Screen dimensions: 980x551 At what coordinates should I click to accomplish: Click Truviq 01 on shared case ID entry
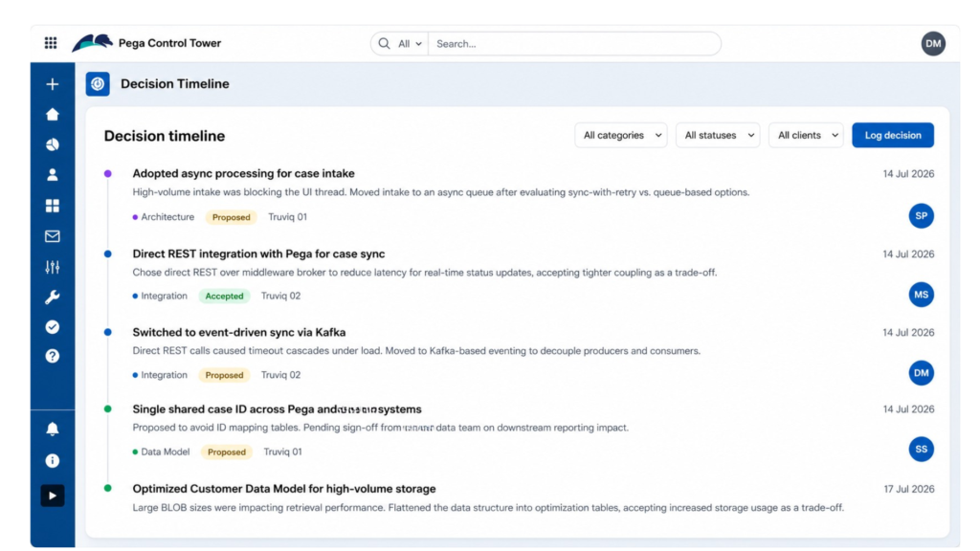[x=282, y=452]
